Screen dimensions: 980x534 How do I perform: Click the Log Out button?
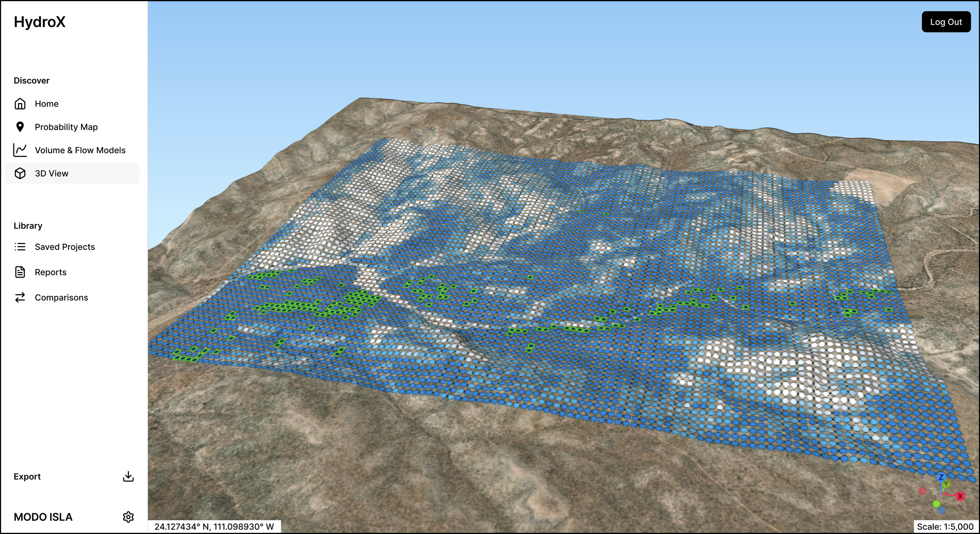coord(946,22)
